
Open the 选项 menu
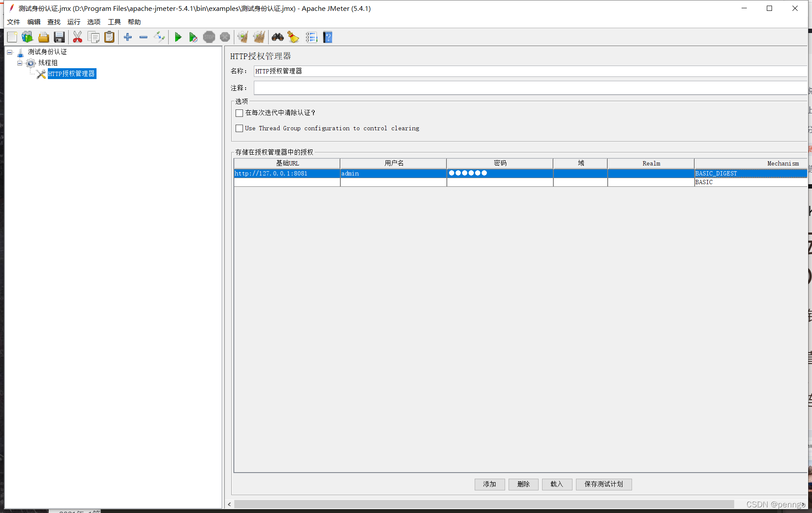tap(94, 22)
